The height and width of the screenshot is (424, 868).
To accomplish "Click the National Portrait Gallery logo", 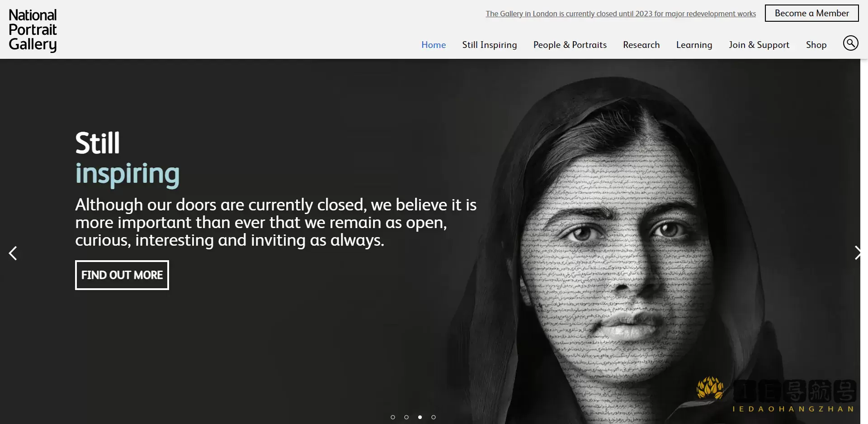I will [33, 30].
